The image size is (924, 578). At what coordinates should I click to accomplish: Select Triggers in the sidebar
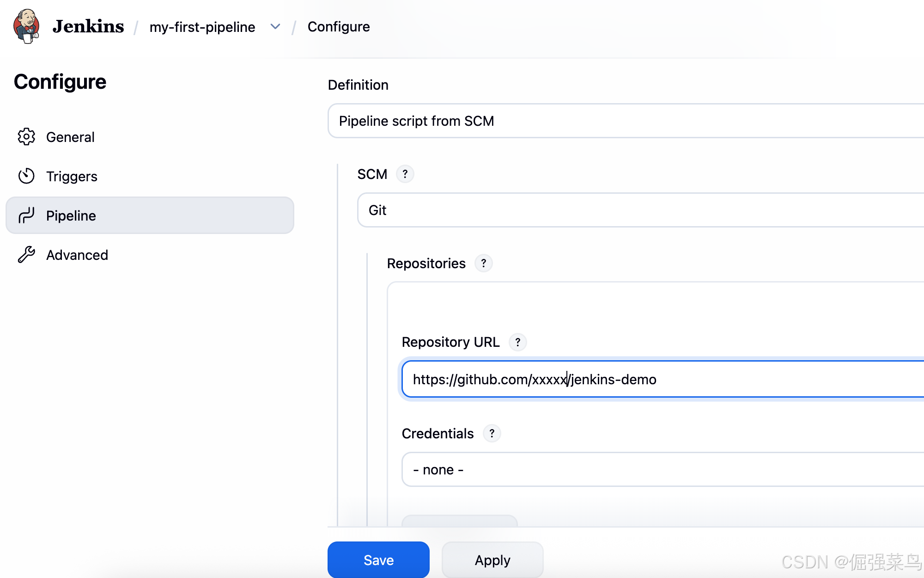coord(72,177)
